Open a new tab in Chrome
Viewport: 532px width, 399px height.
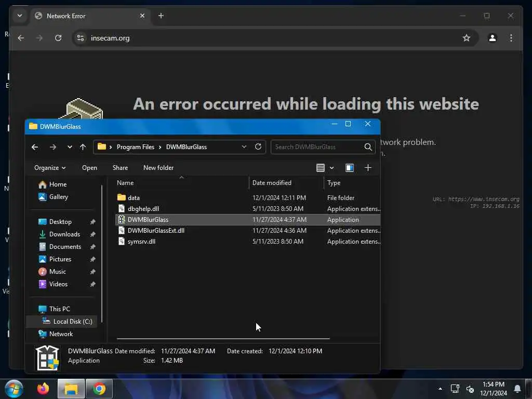tap(161, 16)
